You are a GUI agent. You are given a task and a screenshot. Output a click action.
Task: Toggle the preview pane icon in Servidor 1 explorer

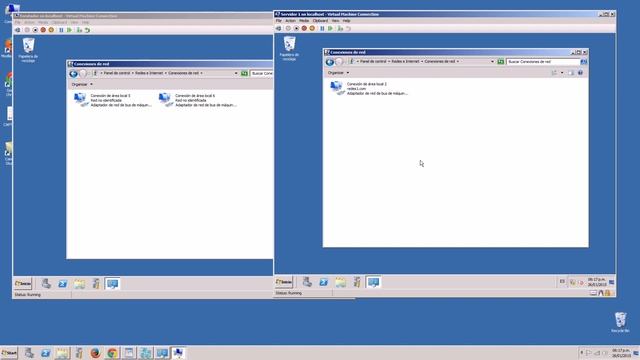(571, 73)
